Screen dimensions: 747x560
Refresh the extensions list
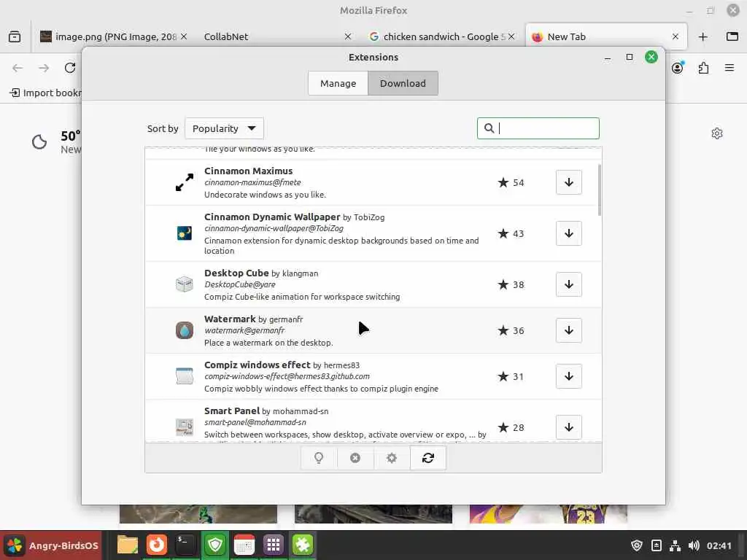pos(427,458)
